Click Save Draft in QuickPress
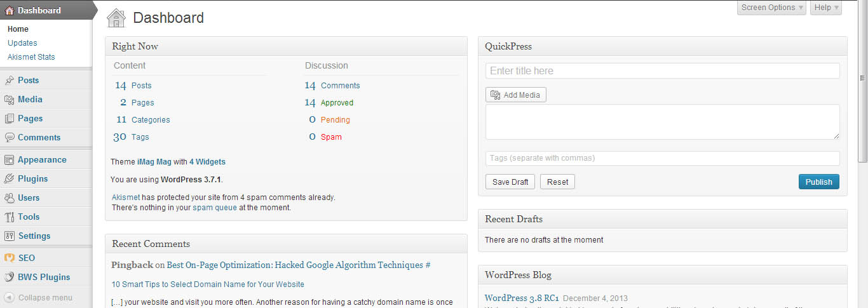This screenshot has height=308, width=868. [510, 182]
